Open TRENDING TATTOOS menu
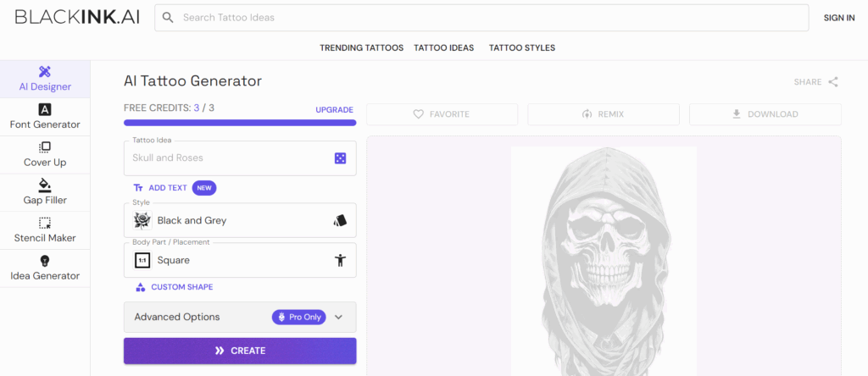The width and height of the screenshot is (868, 376). coord(361,48)
